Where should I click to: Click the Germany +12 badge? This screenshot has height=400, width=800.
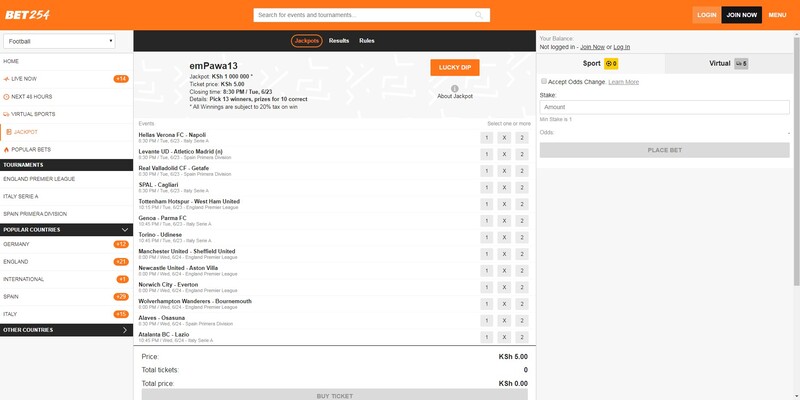(121, 244)
